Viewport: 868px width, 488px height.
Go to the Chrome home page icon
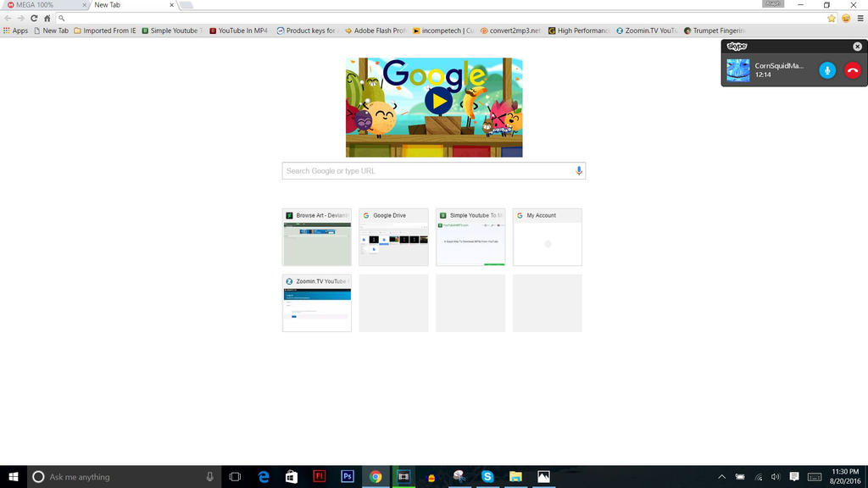[47, 19]
